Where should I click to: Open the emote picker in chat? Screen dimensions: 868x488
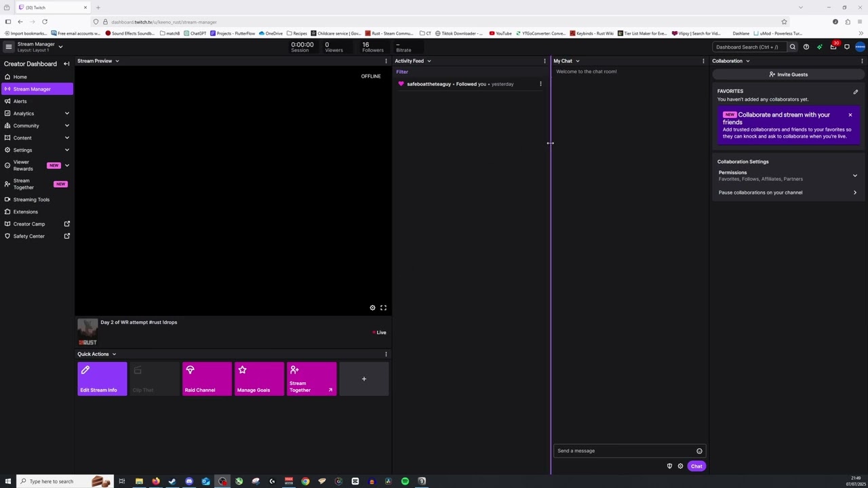pos(699,451)
